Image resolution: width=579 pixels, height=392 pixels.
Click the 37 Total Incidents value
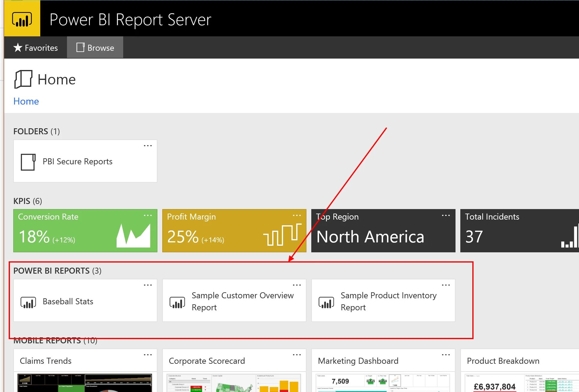click(474, 237)
